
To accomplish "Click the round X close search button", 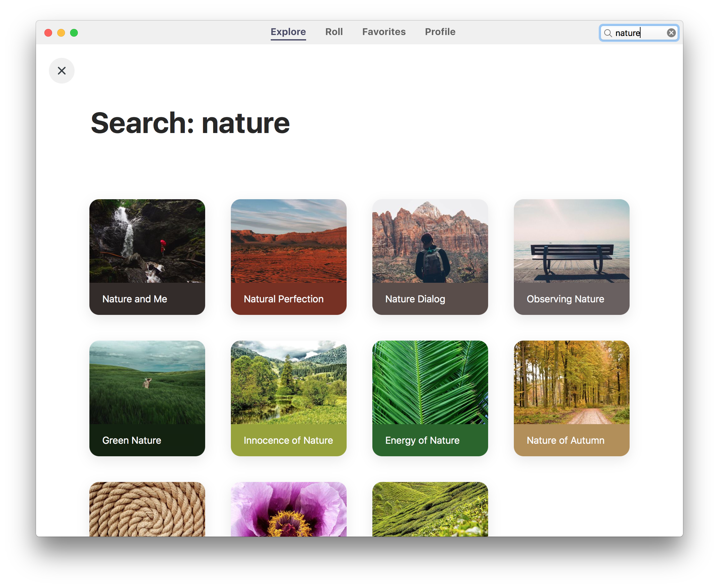I will (62, 70).
